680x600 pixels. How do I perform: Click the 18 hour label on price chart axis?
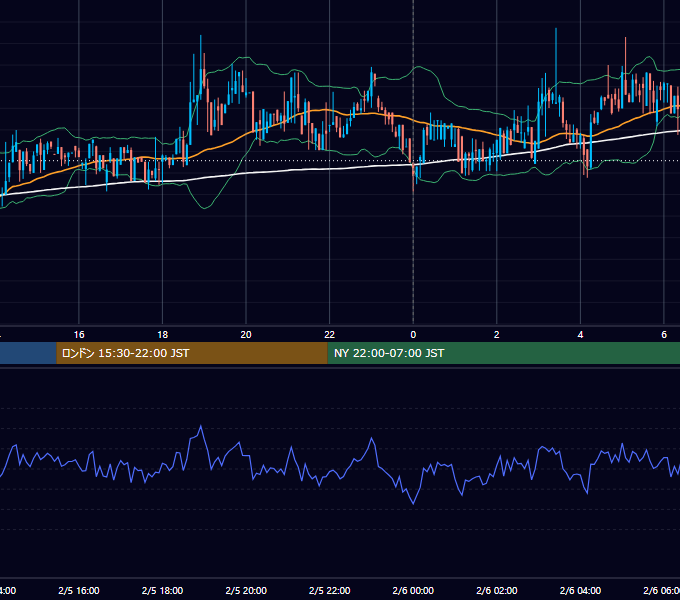(163, 335)
